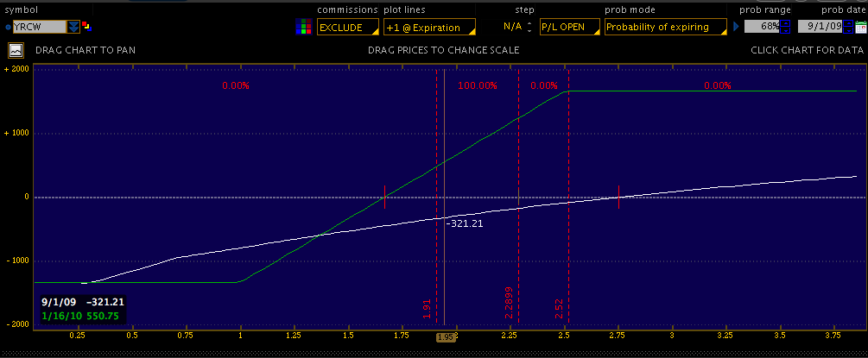Click the 9/1/09 prob date field
The image size is (868, 358).
click(x=818, y=27)
